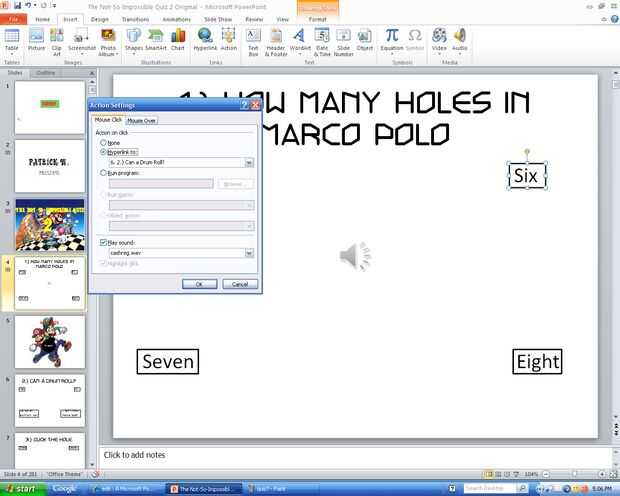Insert a Chart
The image size is (620, 496).
coord(178,40)
